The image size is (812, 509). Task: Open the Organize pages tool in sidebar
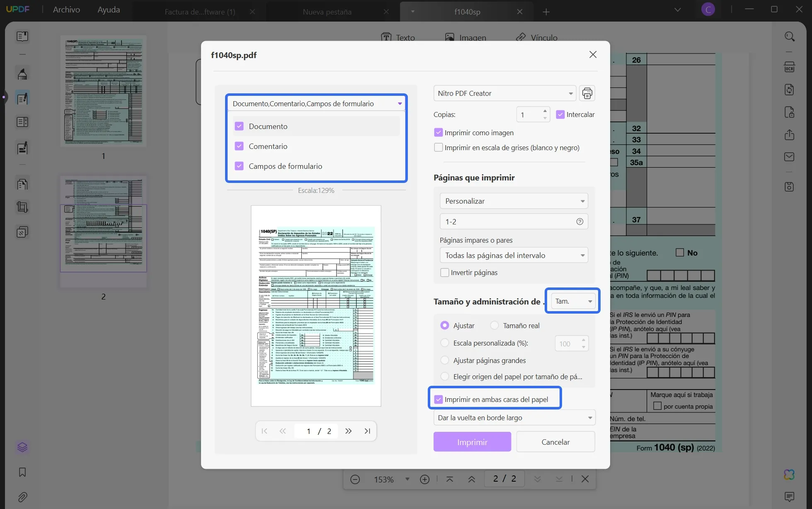tap(22, 185)
